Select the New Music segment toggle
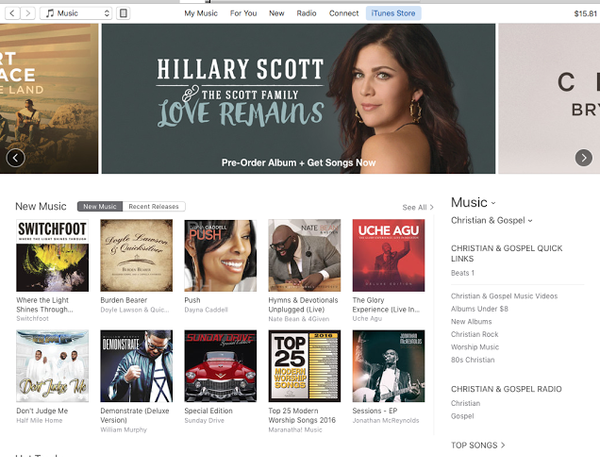The width and height of the screenshot is (600, 457). coord(100,207)
